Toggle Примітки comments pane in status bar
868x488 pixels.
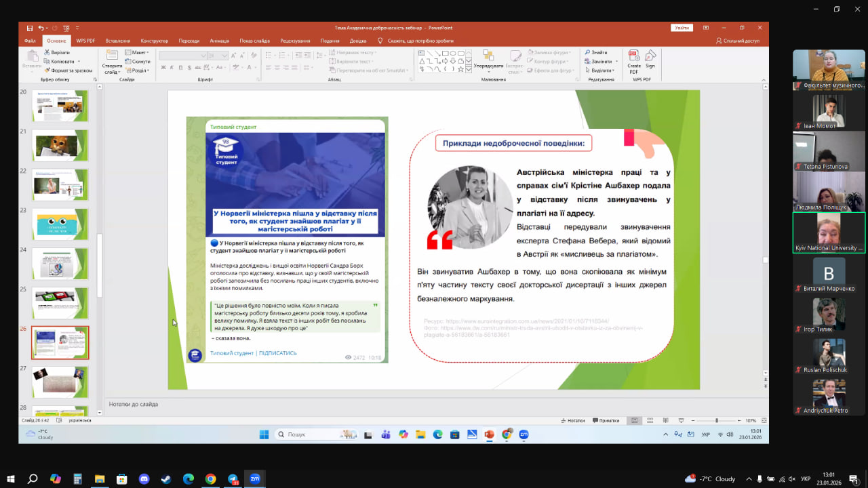(x=606, y=420)
